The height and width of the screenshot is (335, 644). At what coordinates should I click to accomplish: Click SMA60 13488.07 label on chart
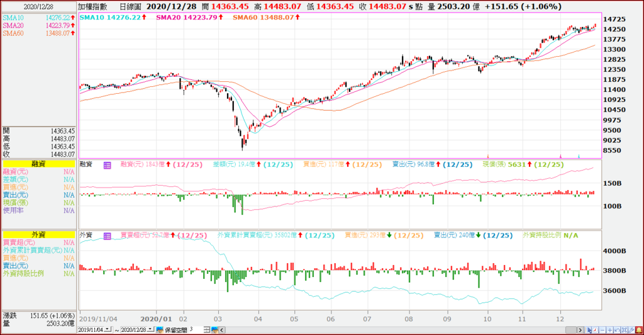coord(266,17)
